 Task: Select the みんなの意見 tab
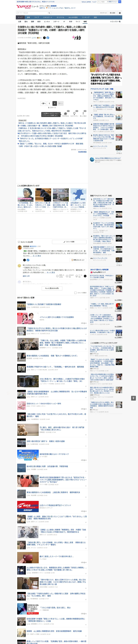click(x=73, y=17)
